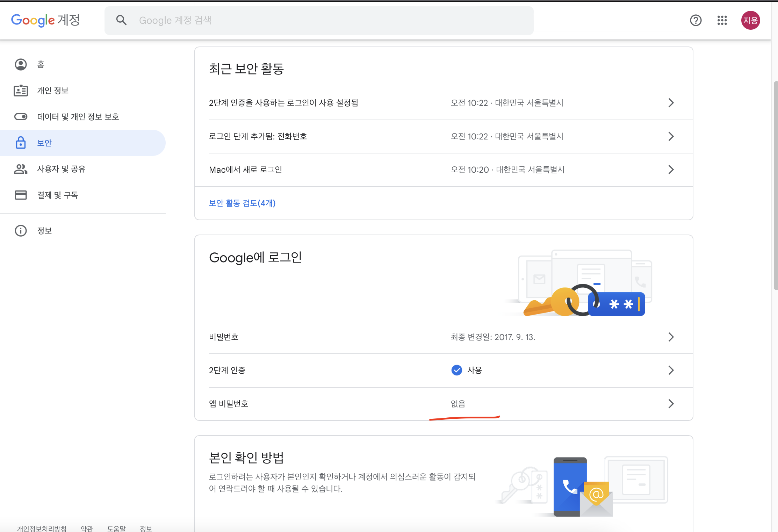Expand the Mac에서 새로 로그인 row arrow
Viewport: 778px width, 532px height.
click(x=671, y=170)
